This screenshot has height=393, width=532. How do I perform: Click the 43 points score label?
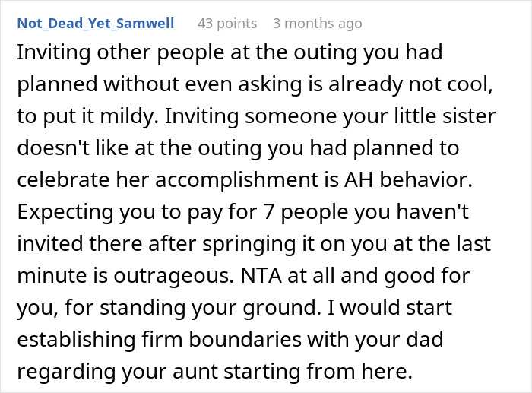227,24
